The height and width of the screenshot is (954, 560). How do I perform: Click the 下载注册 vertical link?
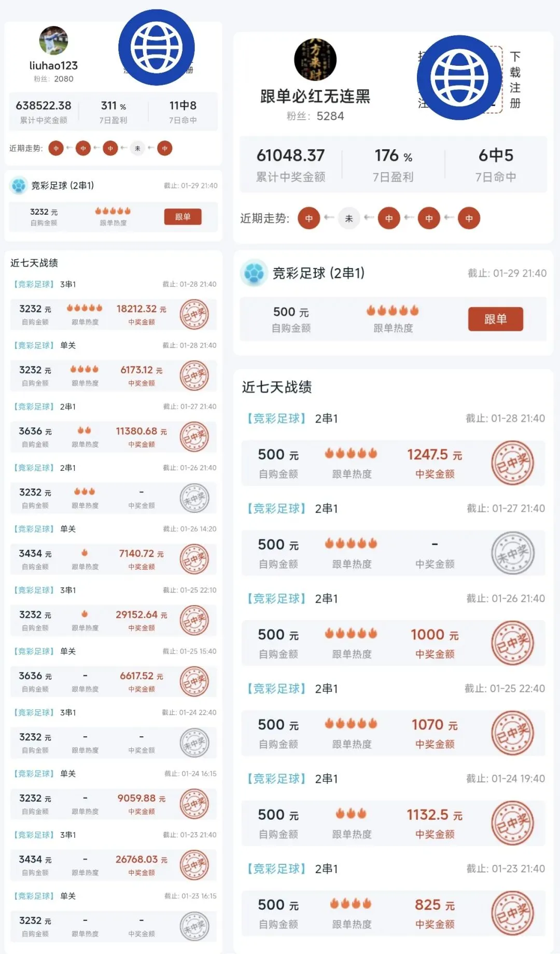pyautogui.click(x=515, y=79)
